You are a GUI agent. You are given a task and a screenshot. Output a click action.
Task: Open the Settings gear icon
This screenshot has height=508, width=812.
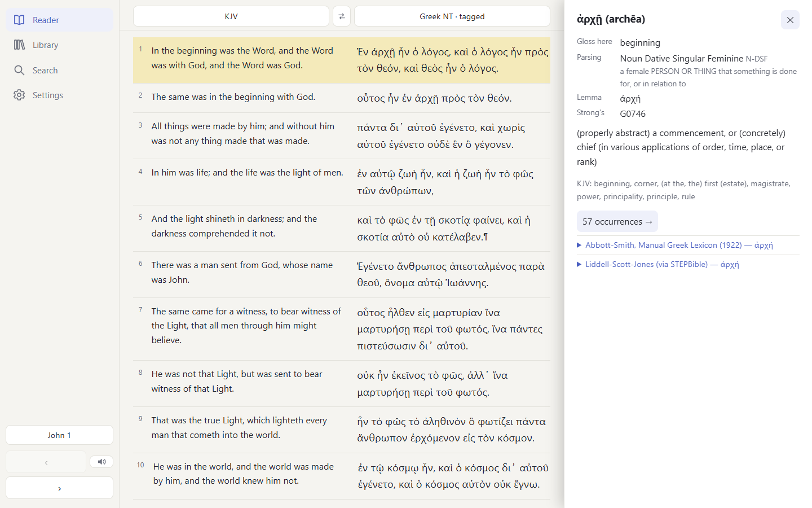pos(19,95)
